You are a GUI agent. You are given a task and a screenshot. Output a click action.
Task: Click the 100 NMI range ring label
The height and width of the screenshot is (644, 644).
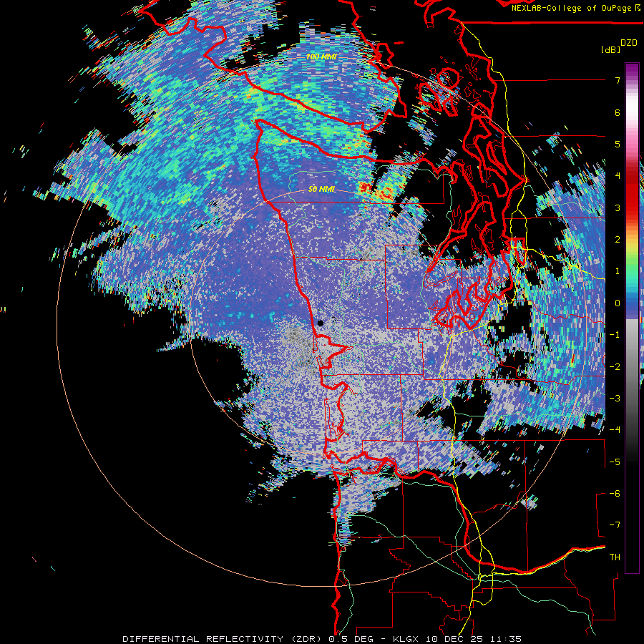[x=321, y=57]
